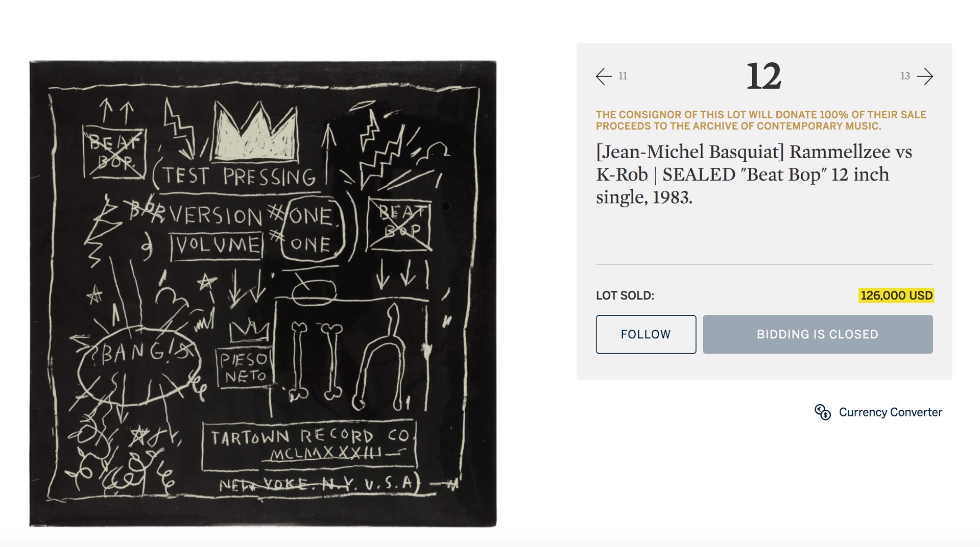Click the top-left crossed-out Beat Bop box
Image resolution: width=980 pixels, height=547 pixels.
pos(114,152)
